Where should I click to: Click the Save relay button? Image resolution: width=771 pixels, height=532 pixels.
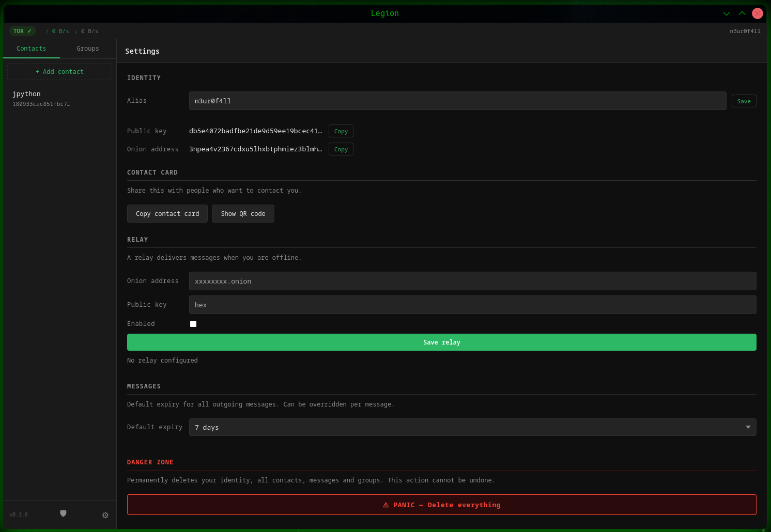click(x=442, y=342)
